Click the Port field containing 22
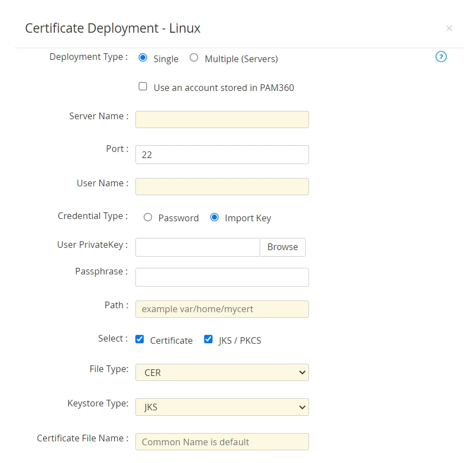476x463 pixels. (x=222, y=155)
